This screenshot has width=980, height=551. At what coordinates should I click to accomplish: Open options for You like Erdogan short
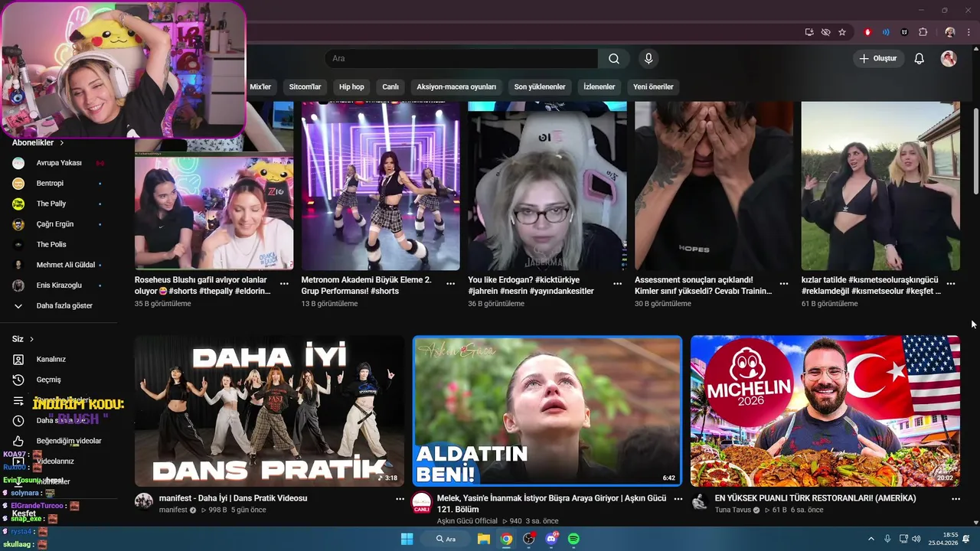[618, 283]
